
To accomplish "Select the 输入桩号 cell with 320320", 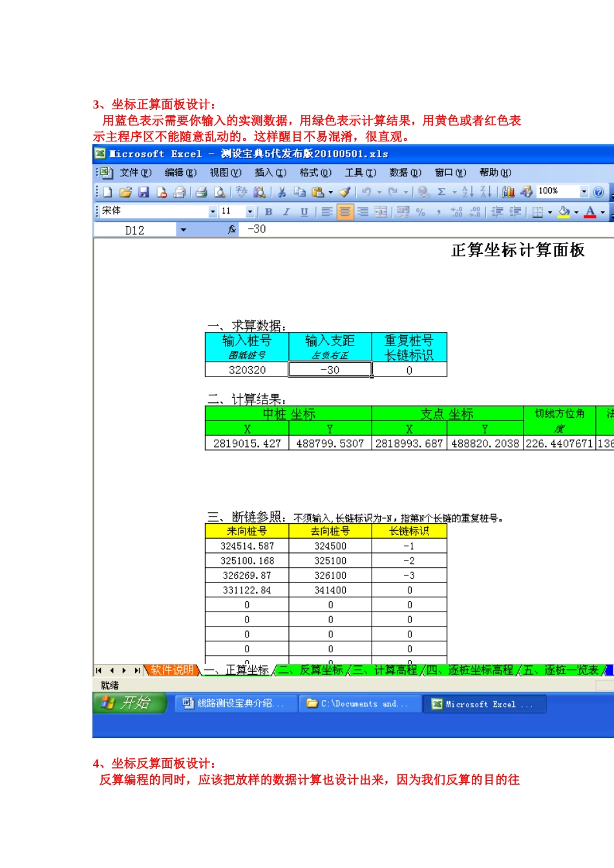I will [x=247, y=370].
